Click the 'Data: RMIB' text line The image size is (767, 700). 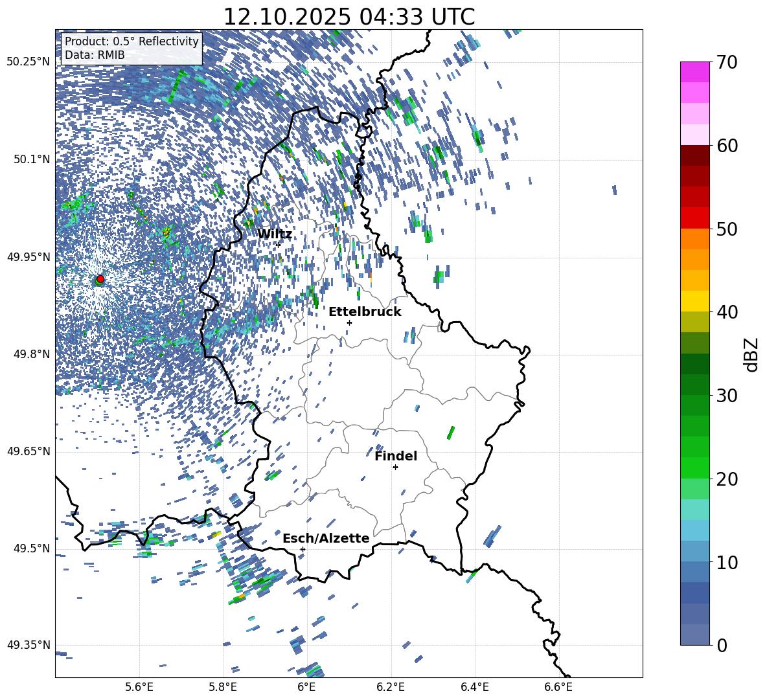point(95,55)
